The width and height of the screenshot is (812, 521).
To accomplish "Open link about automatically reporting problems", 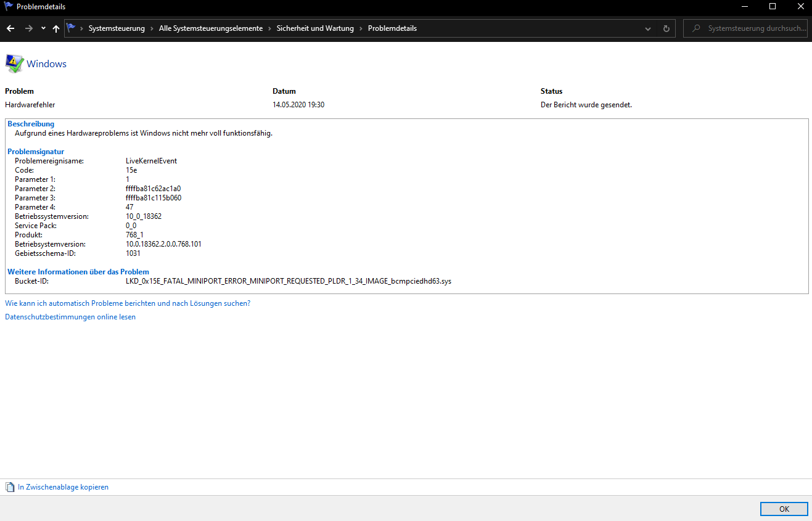I will click(x=128, y=303).
